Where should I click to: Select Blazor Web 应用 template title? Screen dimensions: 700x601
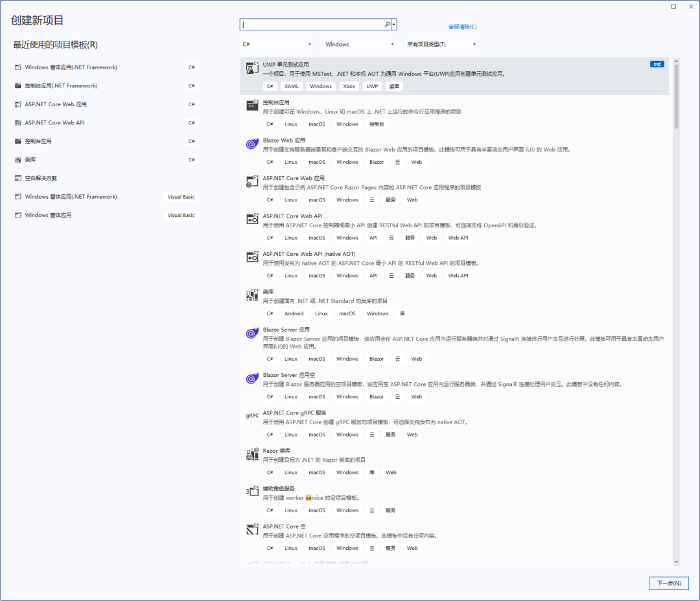[x=284, y=140]
